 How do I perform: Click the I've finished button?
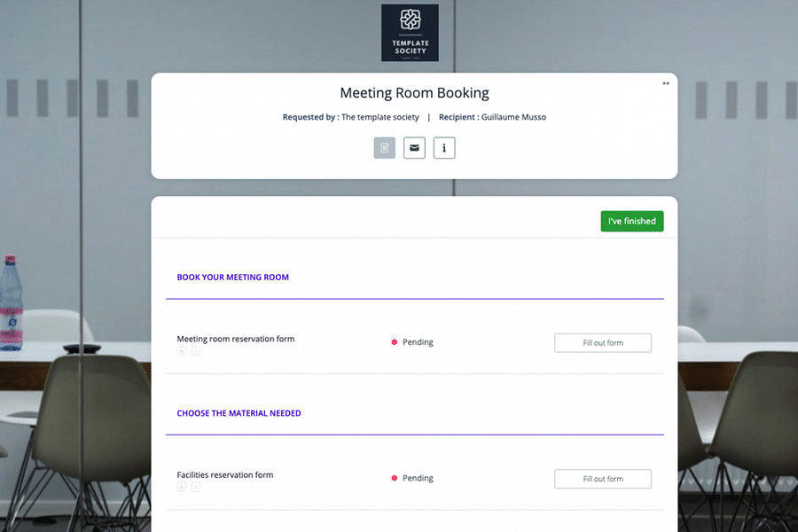coord(631,220)
